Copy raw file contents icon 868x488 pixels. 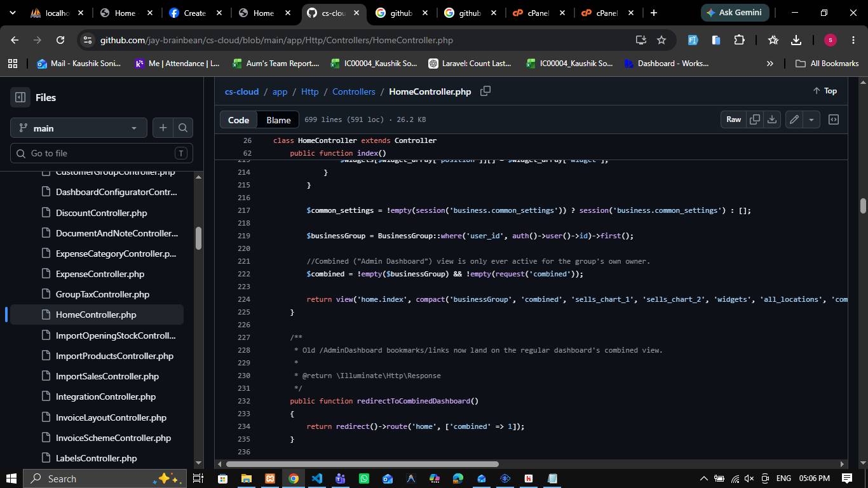tap(755, 119)
